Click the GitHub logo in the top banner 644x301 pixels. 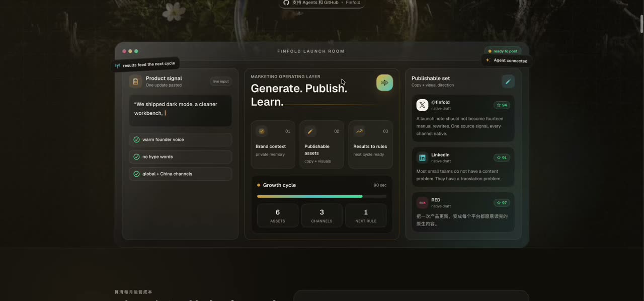tap(286, 3)
